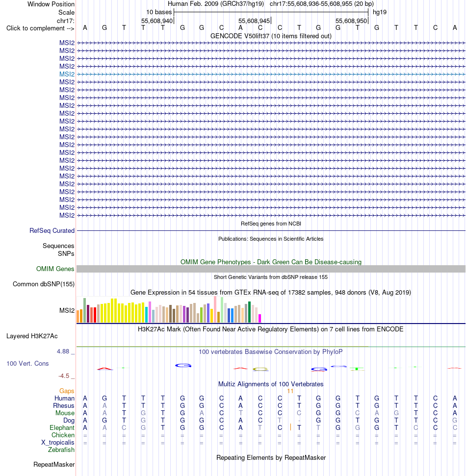
Task: Select the 'Window Position' label
Action: (51, 4)
